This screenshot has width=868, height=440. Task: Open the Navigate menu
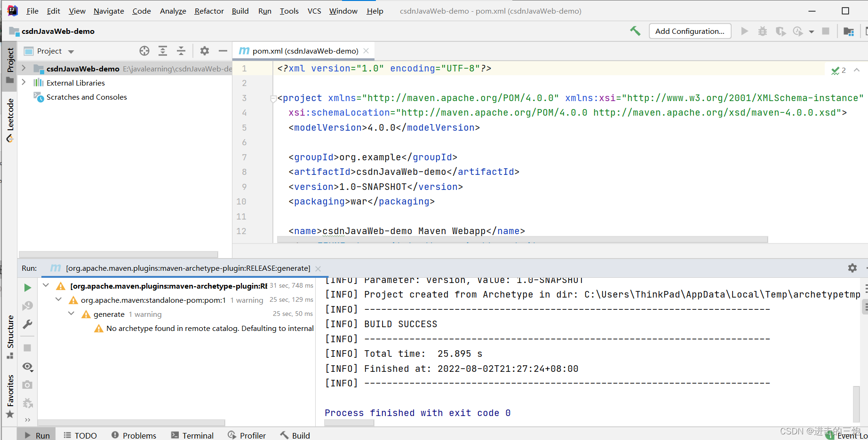pyautogui.click(x=109, y=11)
